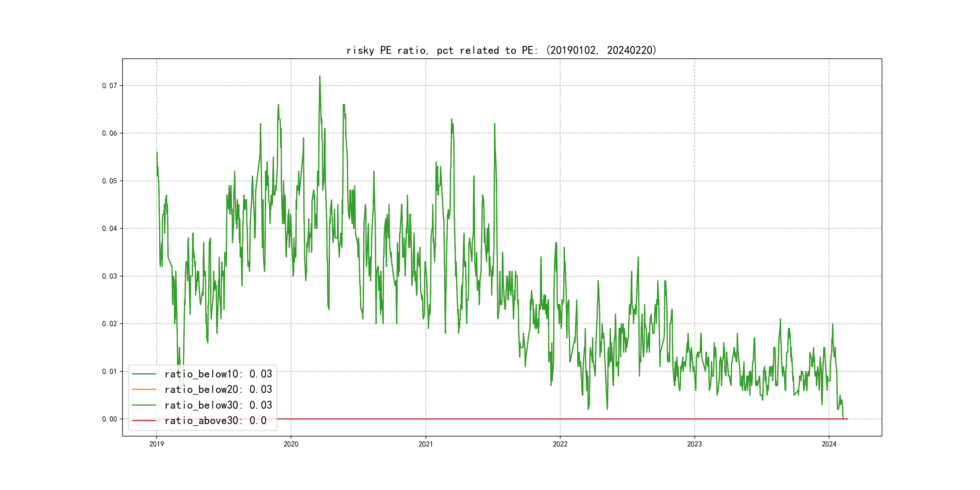This screenshot has height=490, width=980.
Task: Click the 2022 x-axis tick label
Action: (x=560, y=444)
